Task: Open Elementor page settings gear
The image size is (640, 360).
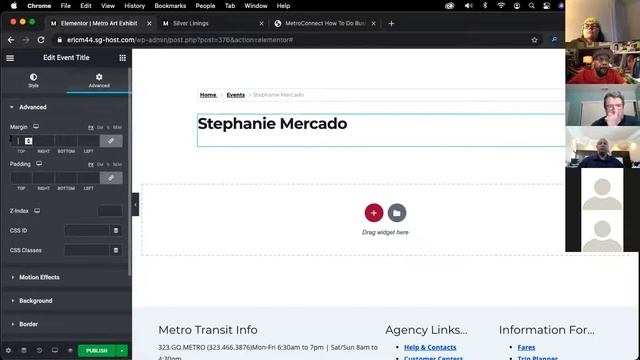Action: [8, 350]
